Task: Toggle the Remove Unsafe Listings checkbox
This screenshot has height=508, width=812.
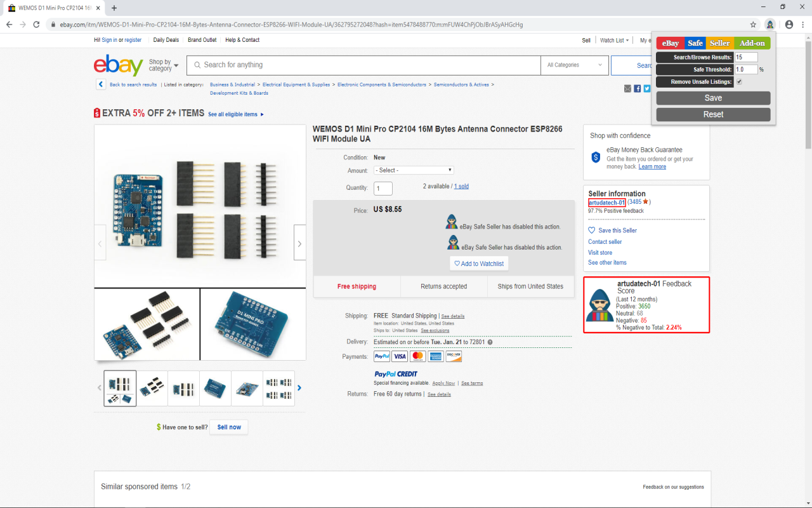Action: [739, 82]
